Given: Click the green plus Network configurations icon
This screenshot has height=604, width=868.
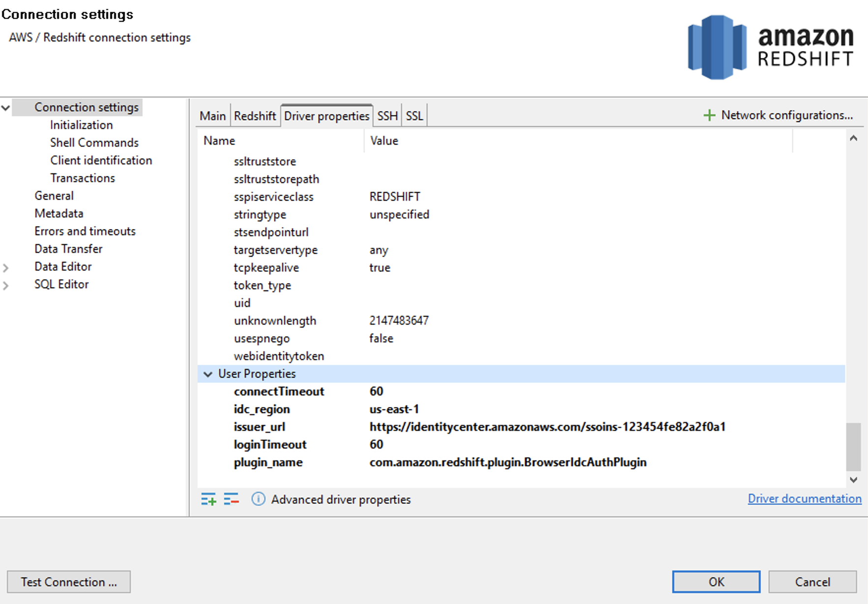Looking at the screenshot, I should [709, 115].
